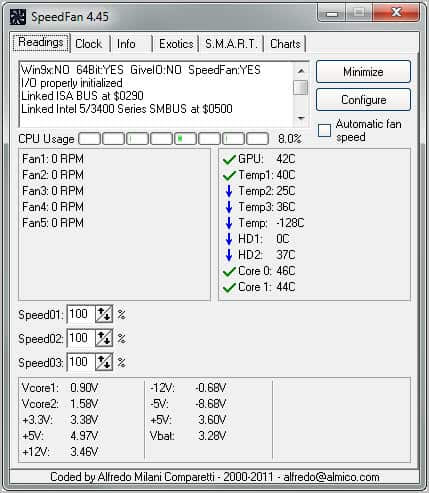Click the green check icon beside Temp1

[x=229, y=176]
